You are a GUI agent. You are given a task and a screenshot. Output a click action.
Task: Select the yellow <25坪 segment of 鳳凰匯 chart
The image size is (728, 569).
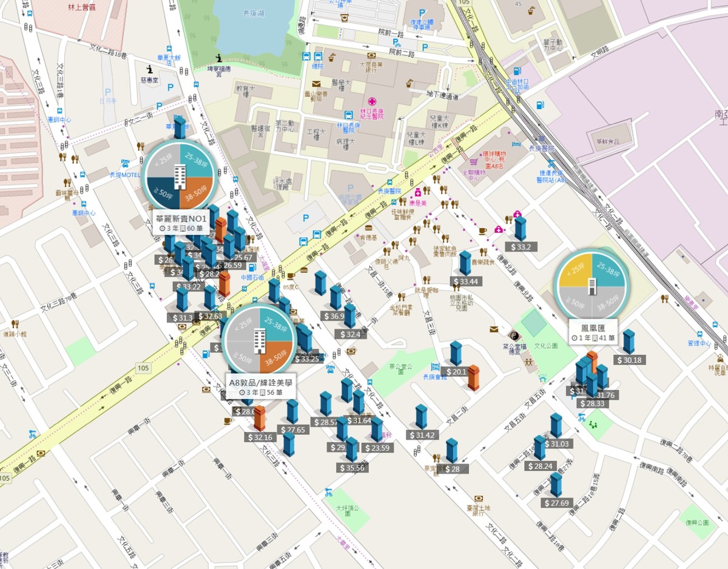point(574,269)
